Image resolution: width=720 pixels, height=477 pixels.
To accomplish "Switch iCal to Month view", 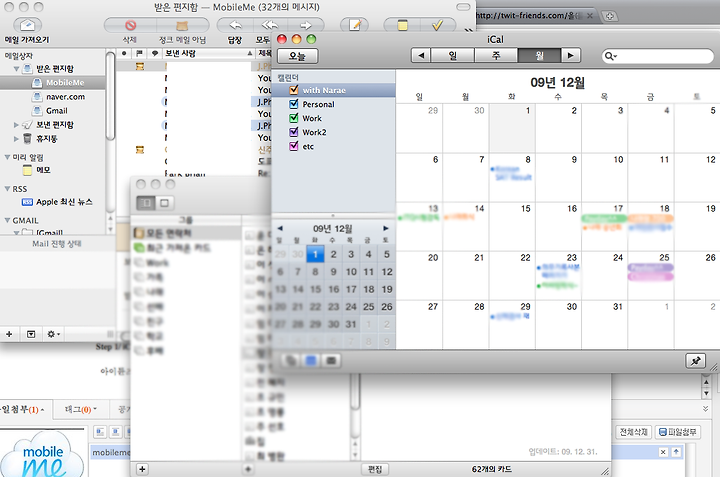I will [x=539, y=56].
